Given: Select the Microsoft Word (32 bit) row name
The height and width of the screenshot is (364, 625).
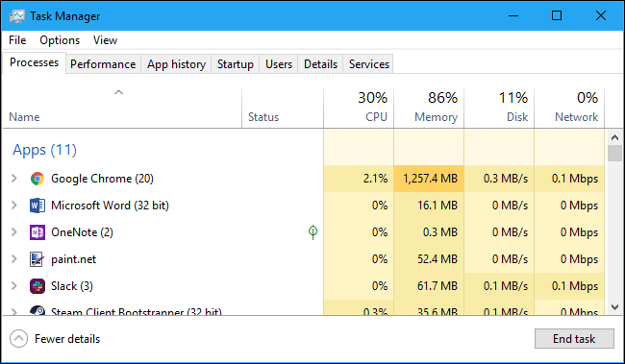Looking at the screenshot, I should click(110, 206).
